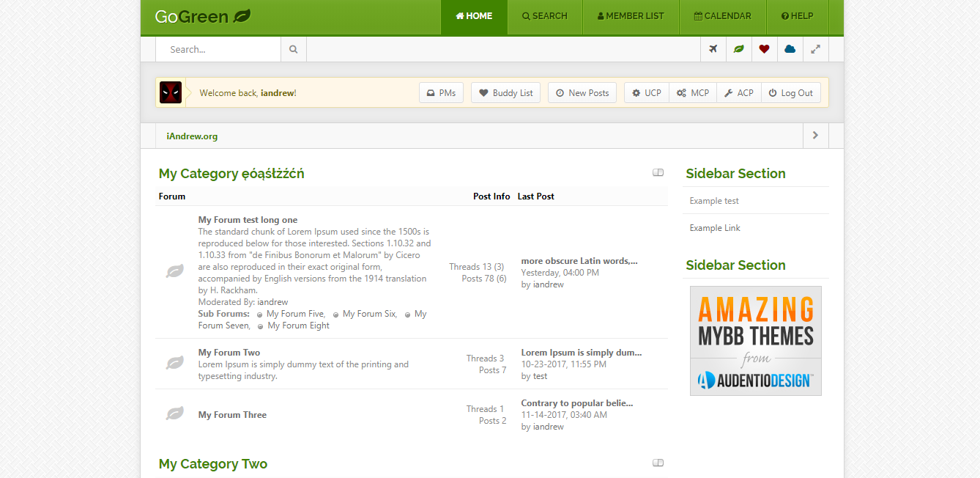Open last post more obscure Latin words
Viewport: 980px width, 478px height.
tap(579, 261)
